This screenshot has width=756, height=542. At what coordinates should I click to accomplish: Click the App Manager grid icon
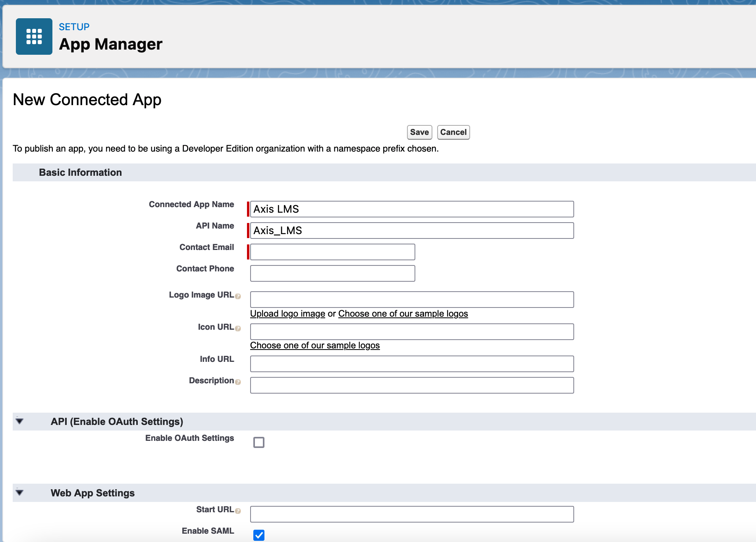34,37
